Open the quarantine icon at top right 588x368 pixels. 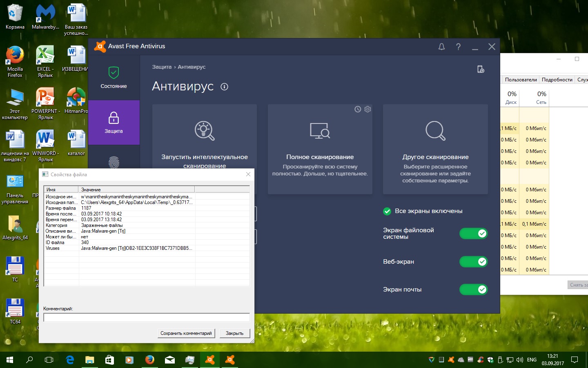(481, 69)
